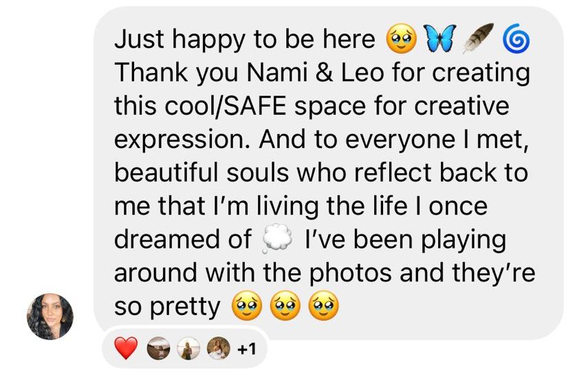588x388 pixels.
Task: View the first reactor's avatar beside heart
Action: [x=158, y=348]
